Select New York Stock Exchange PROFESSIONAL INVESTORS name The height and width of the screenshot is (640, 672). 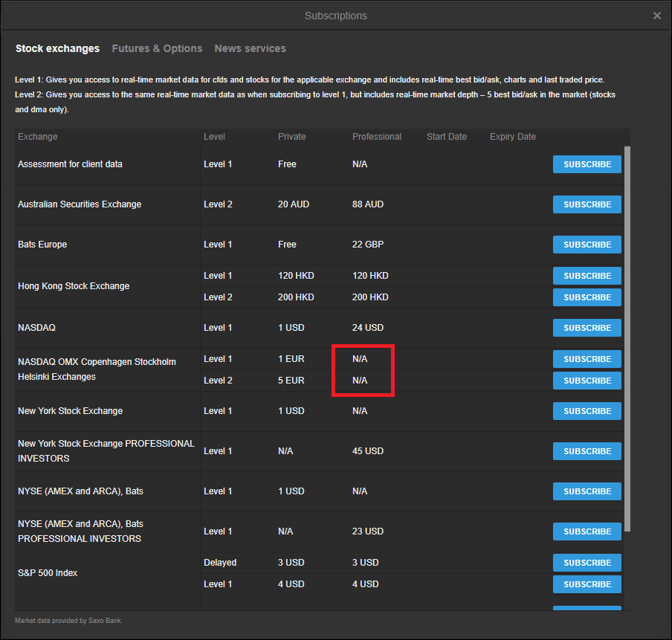[x=106, y=451]
